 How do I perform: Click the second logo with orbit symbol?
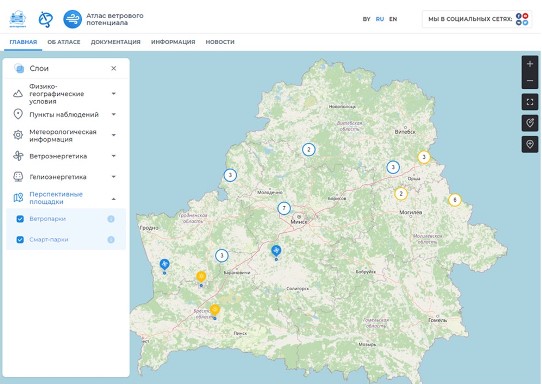[x=45, y=19]
